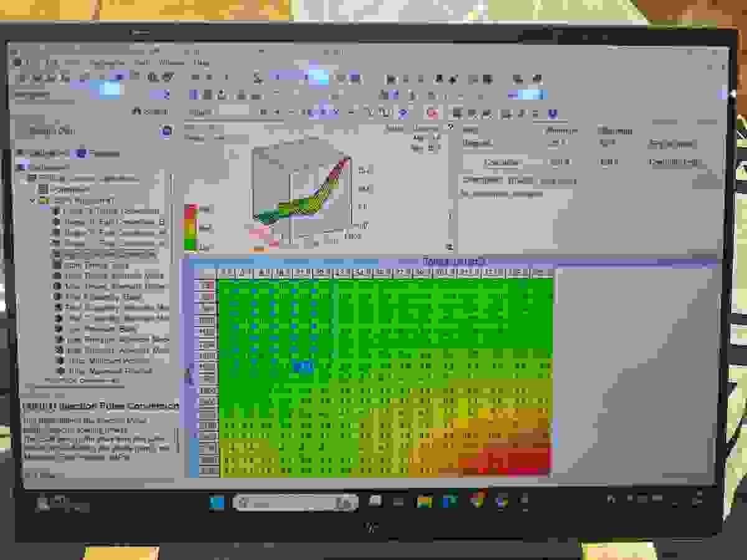Screen dimensions: 747x560
Task: Open File Explorer from the taskbar
Action: click(x=425, y=501)
